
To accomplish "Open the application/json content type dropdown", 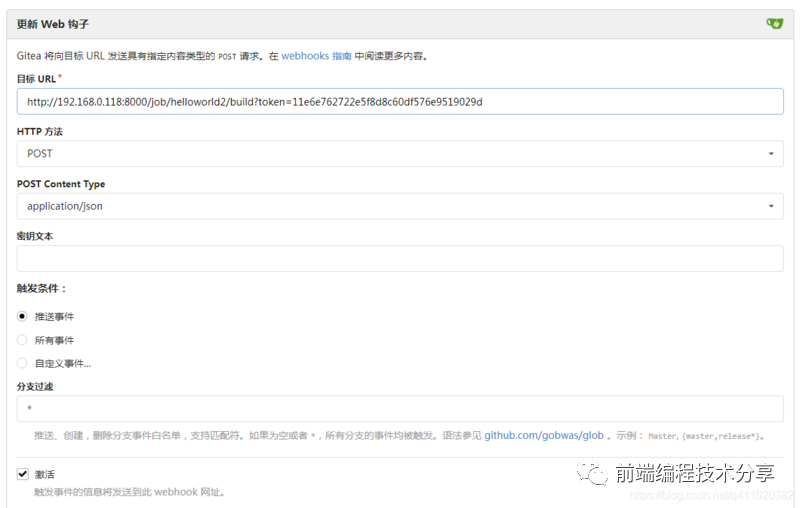I will point(400,206).
